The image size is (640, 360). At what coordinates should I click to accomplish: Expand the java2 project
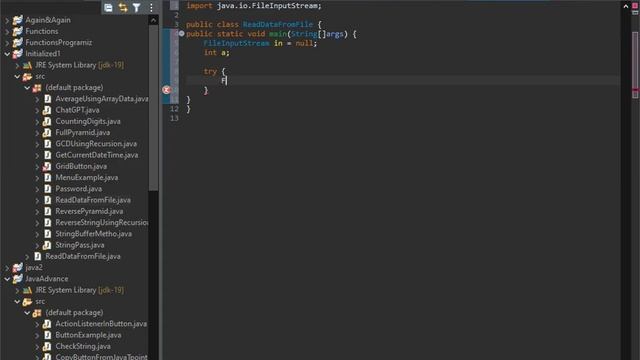pyautogui.click(x=7, y=268)
